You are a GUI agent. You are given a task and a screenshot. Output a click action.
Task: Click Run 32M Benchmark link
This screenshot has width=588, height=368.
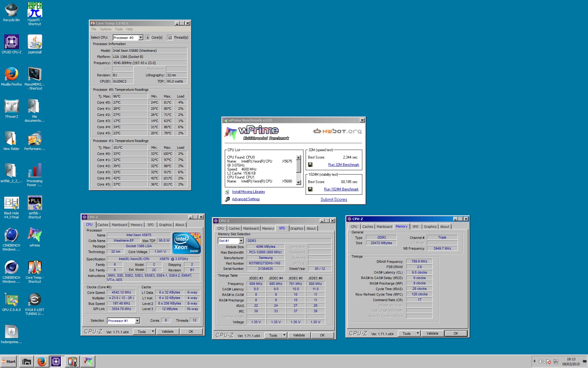[344, 165]
